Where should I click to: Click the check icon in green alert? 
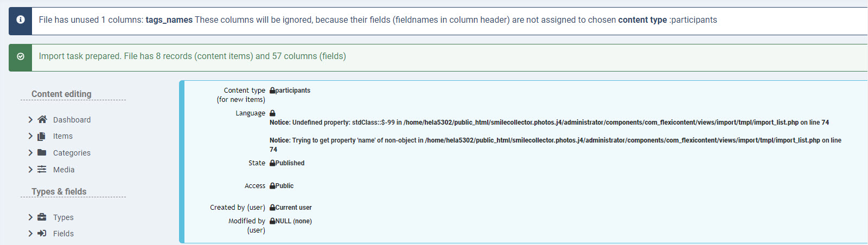(21, 56)
